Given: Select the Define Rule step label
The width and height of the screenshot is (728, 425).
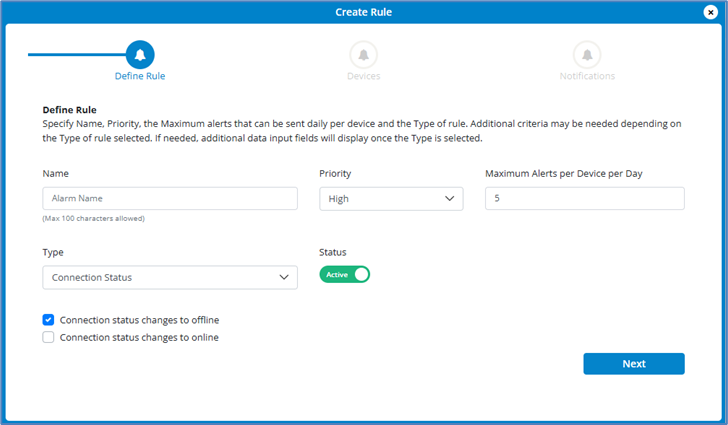Looking at the screenshot, I should [x=140, y=76].
